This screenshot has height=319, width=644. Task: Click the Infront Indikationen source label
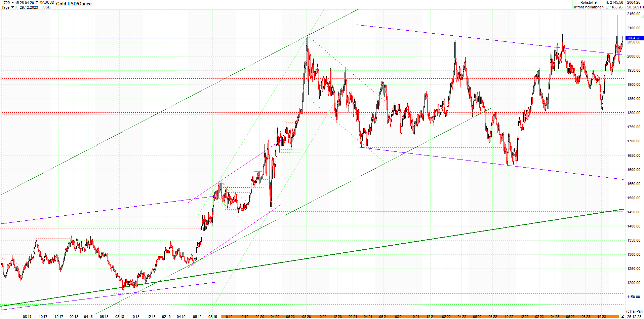pyautogui.click(x=588, y=7)
